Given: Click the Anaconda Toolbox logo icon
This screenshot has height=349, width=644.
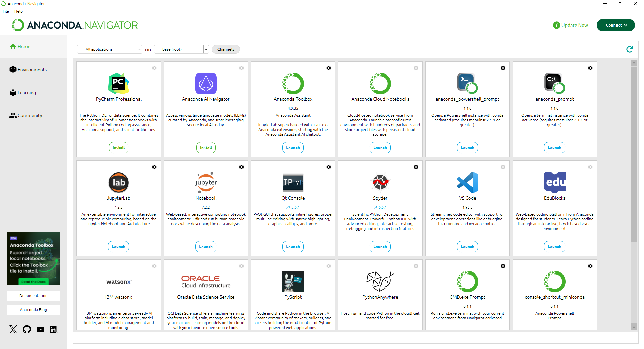Looking at the screenshot, I should 293,84.
